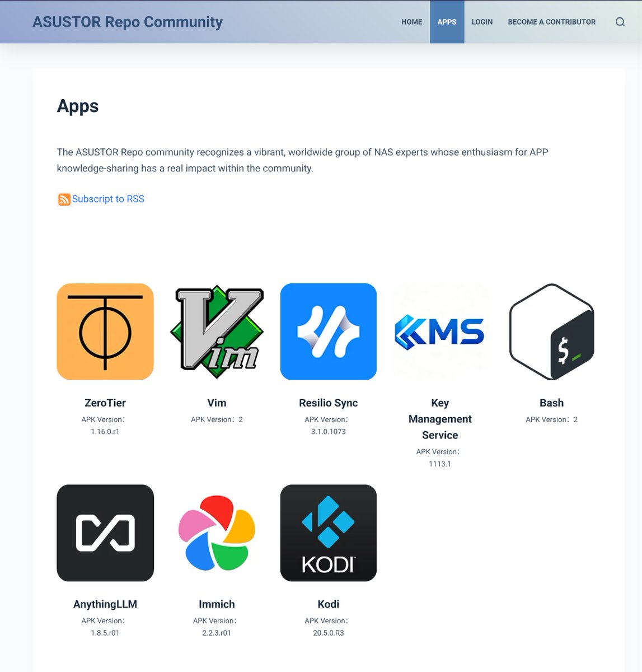The image size is (642, 672).
Task: Click the orange RSS feed icon
Action: pos(64,199)
